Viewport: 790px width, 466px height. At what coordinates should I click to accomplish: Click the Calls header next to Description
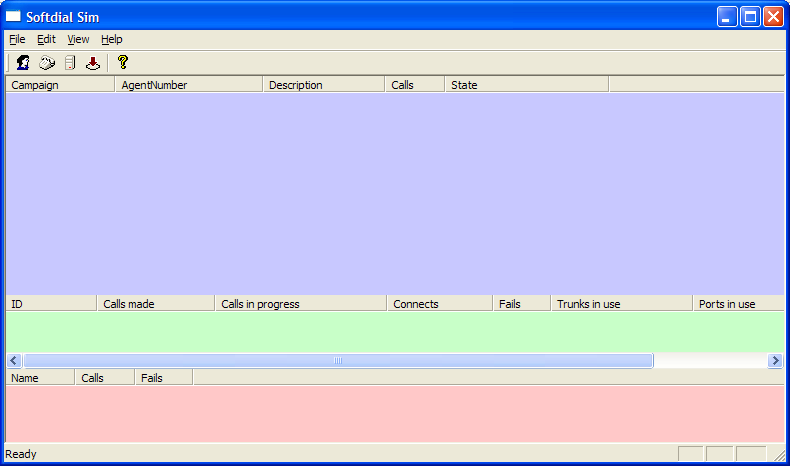pyautogui.click(x=415, y=85)
